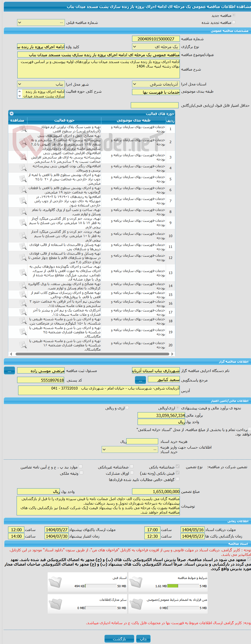Open the شهر محل اجرا dropdown
This screenshot has height=644, width=251.
point(41,84)
